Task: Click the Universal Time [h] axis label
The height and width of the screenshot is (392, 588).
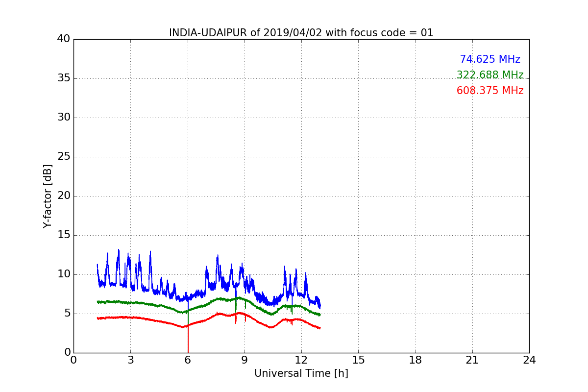Action: 301,373
